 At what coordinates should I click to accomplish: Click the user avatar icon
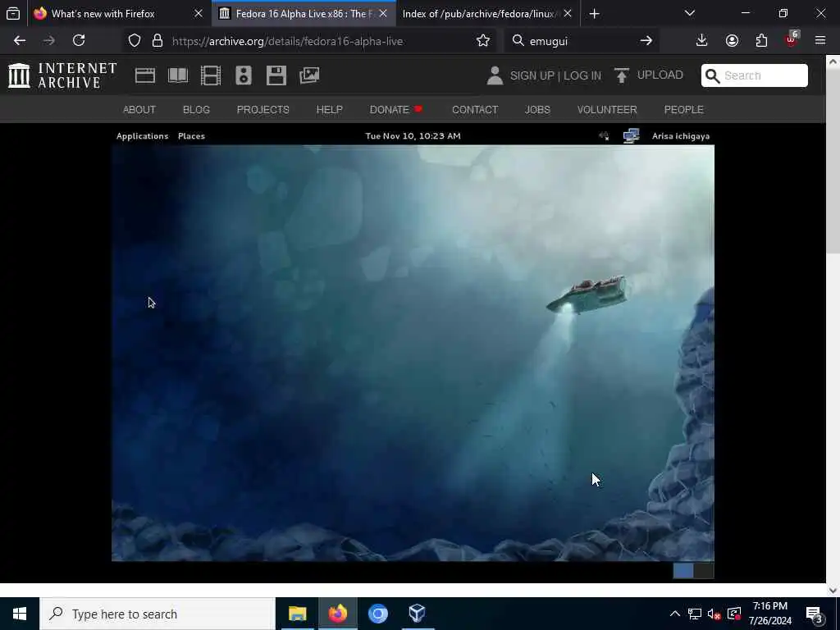click(495, 75)
